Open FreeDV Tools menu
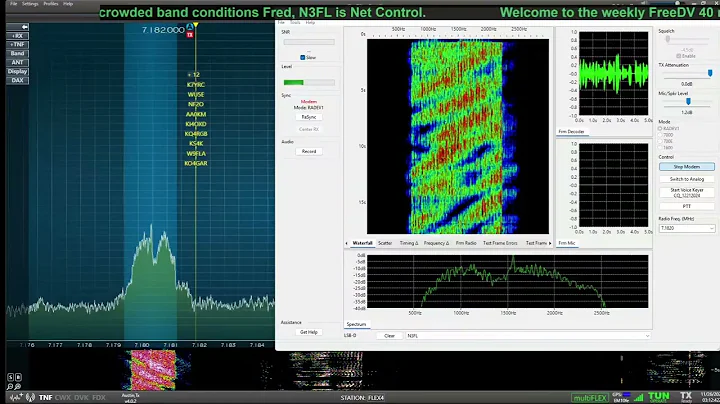The height and width of the screenshot is (404, 720). (x=295, y=22)
